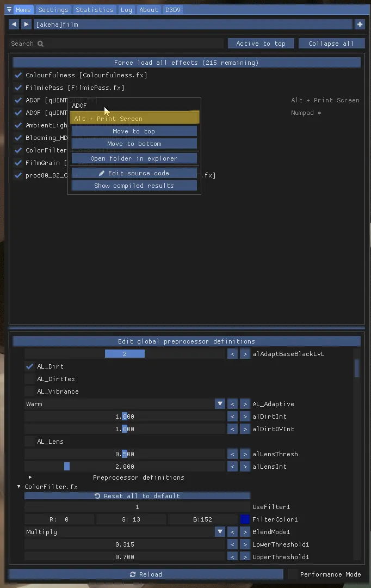Increase alDirtOVInt value arrow
Viewport: 371px width, 588px height.
(245, 429)
